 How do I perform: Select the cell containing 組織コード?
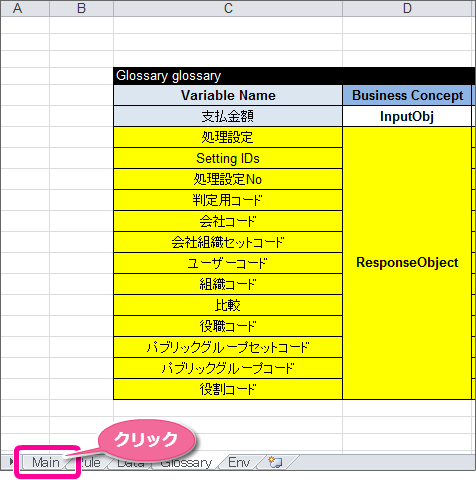coord(228,284)
